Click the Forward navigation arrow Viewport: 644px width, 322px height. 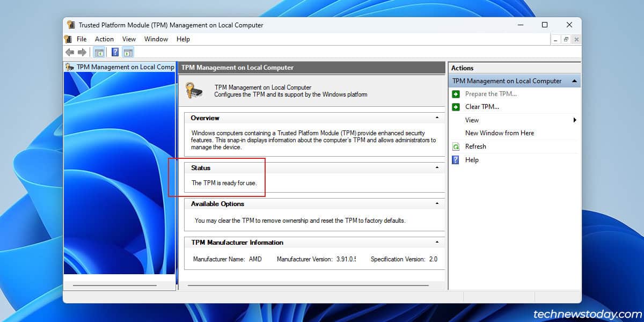coord(82,52)
